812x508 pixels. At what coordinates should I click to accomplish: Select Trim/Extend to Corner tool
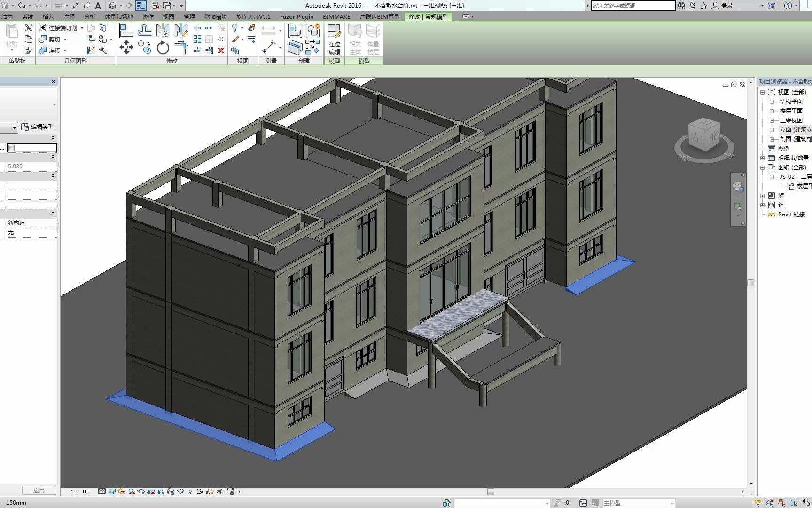point(181,48)
